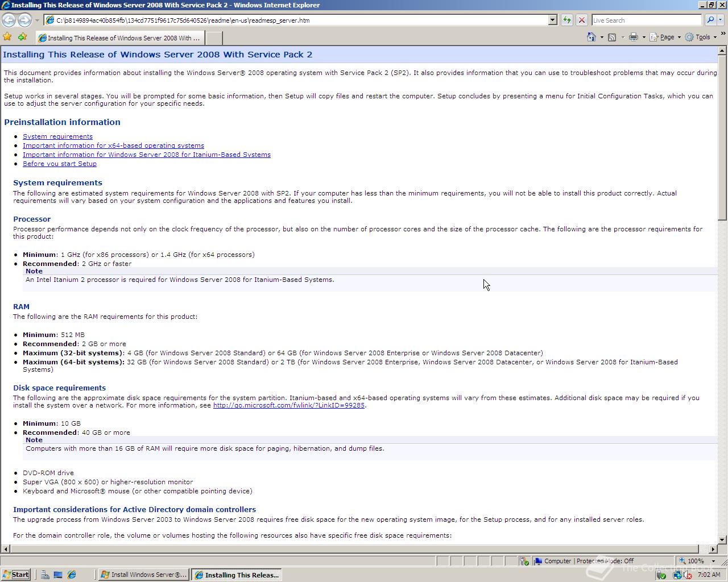
Task: Open Important information for x64-based operating systems link
Action: [113, 145]
